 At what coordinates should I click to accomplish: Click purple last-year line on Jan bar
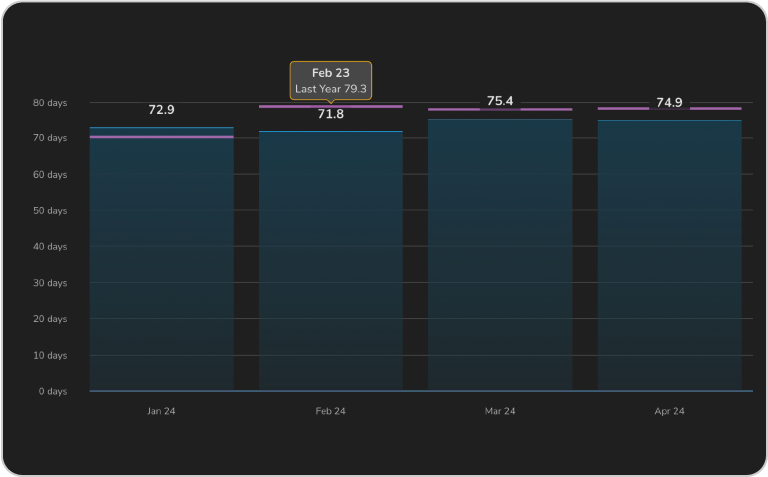(x=161, y=137)
